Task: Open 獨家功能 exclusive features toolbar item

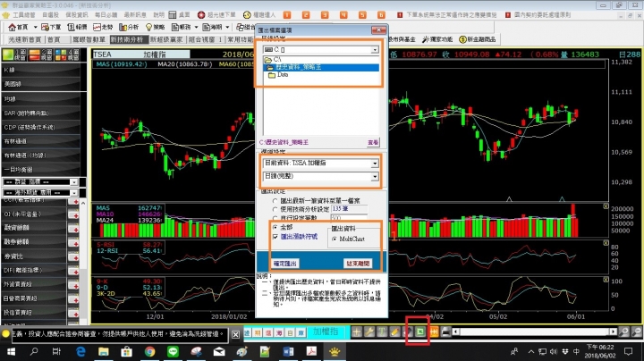Action: pos(437,39)
